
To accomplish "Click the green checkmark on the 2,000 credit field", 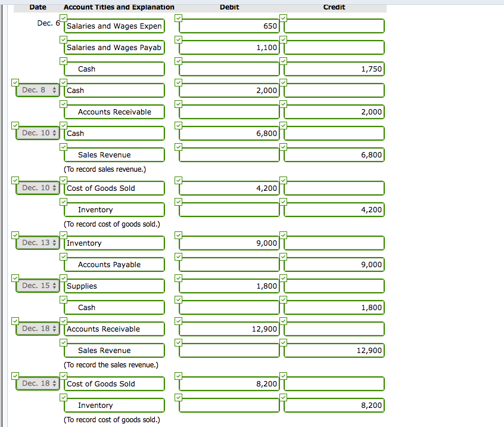I will [x=283, y=104].
